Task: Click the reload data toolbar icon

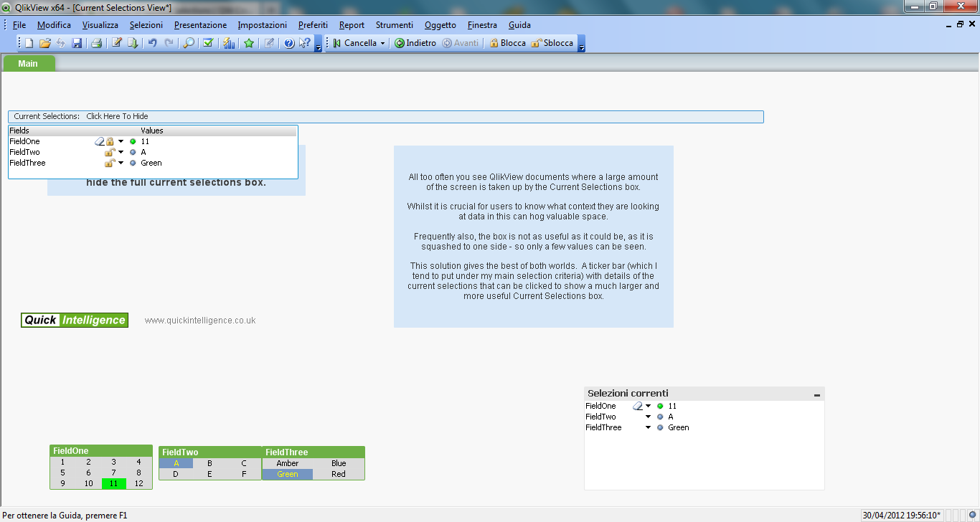Action: pos(60,43)
